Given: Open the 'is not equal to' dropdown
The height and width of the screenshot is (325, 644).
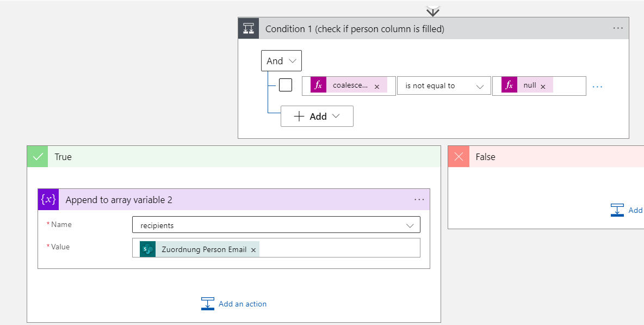Looking at the screenshot, I should [443, 86].
